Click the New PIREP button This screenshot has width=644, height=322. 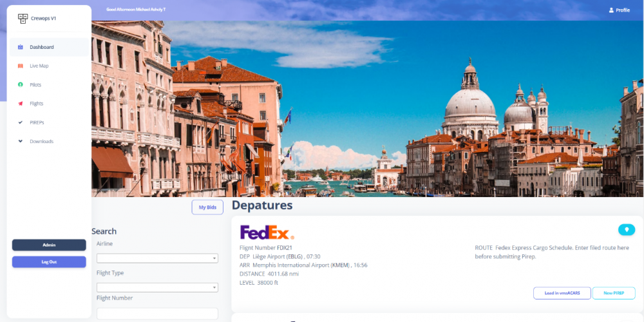click(x=614, y=293)
